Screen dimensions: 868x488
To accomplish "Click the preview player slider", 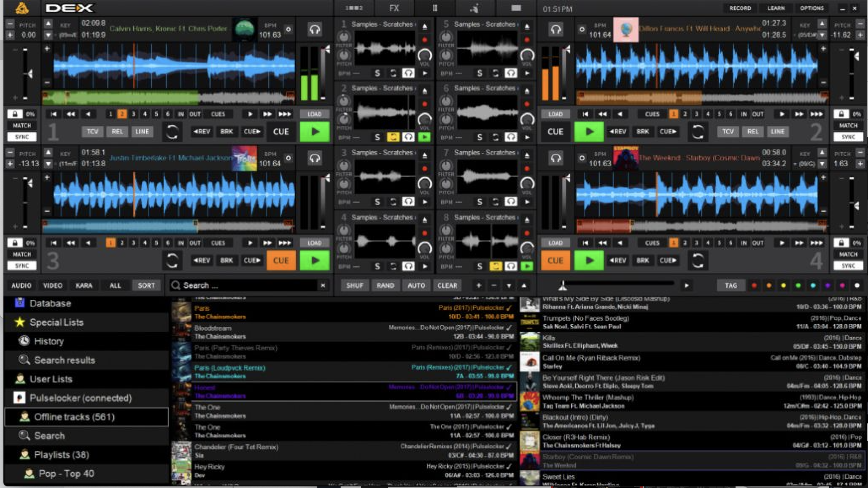I will point(618,284).
